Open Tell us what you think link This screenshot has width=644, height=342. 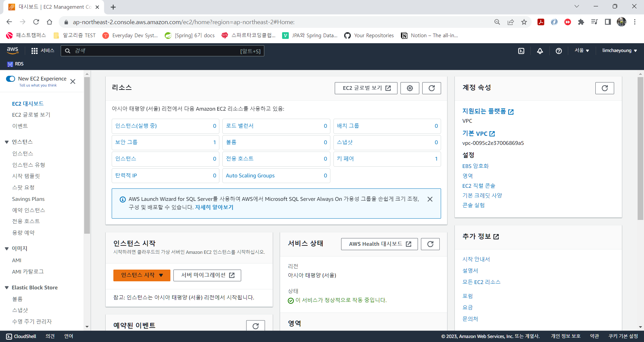click(x=38, y=85)
